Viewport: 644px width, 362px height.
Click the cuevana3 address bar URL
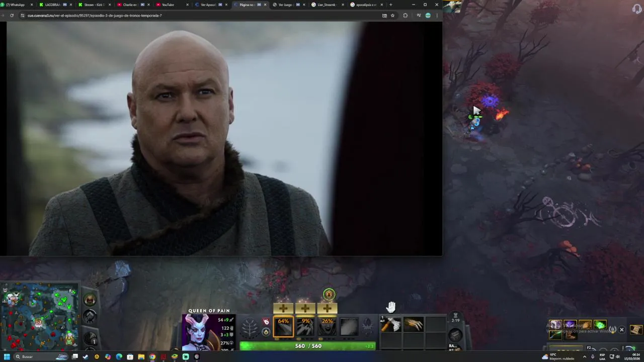tap(95, 16)
